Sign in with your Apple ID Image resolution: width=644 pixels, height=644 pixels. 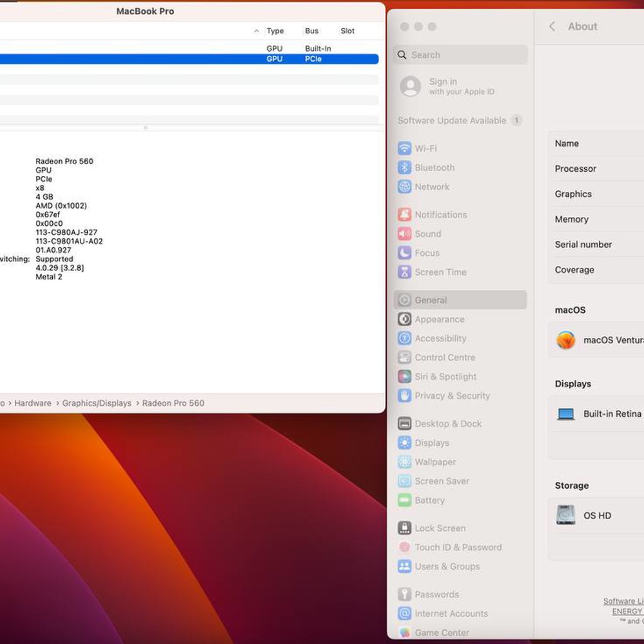[447, 86]
